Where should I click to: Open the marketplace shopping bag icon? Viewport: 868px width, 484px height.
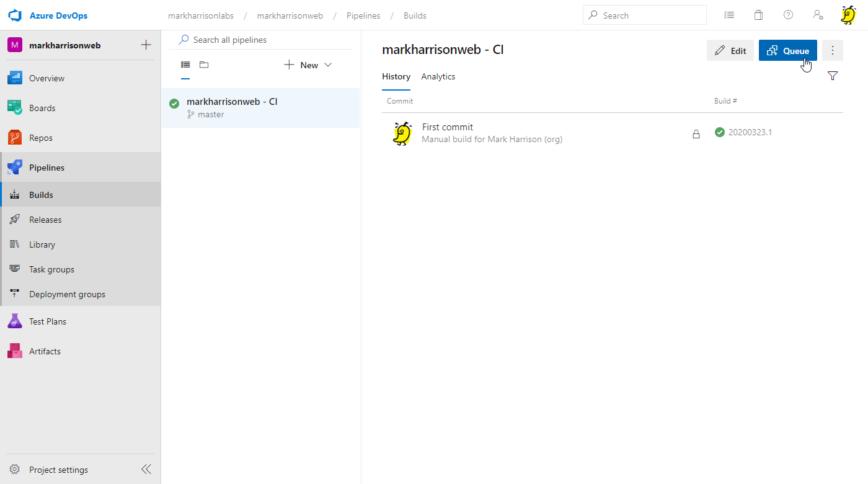click(758, 15)
